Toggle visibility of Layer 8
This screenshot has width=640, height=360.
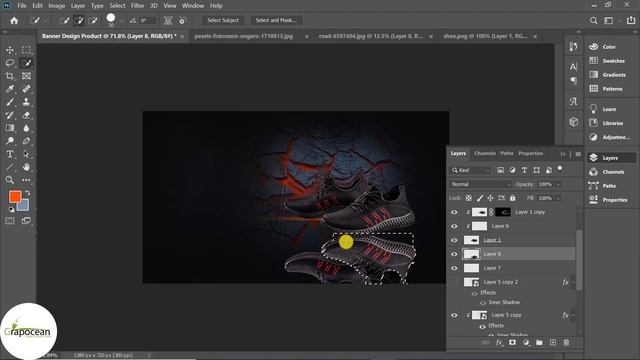[454, 254]
